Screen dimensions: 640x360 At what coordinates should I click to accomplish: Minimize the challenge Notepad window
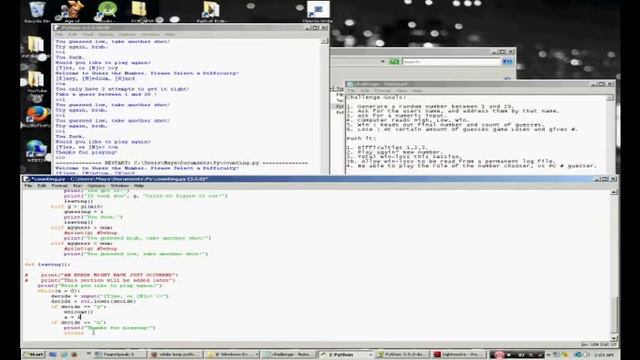(x=594, y=84)
